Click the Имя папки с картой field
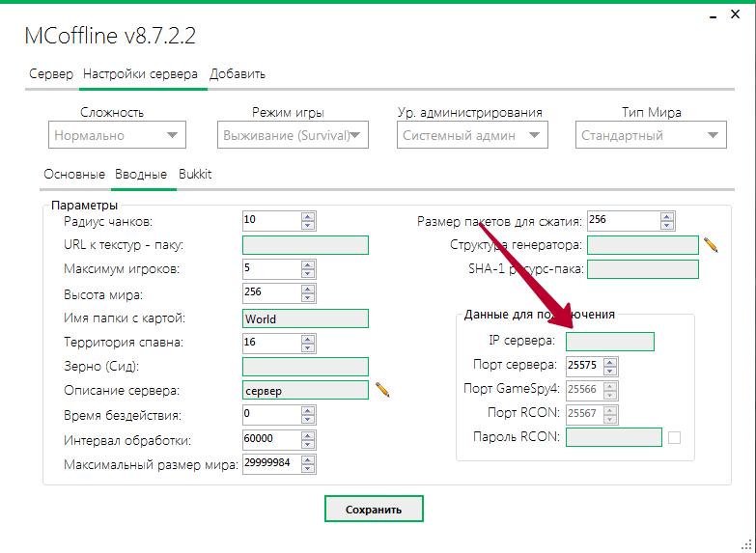 (305, 318)
